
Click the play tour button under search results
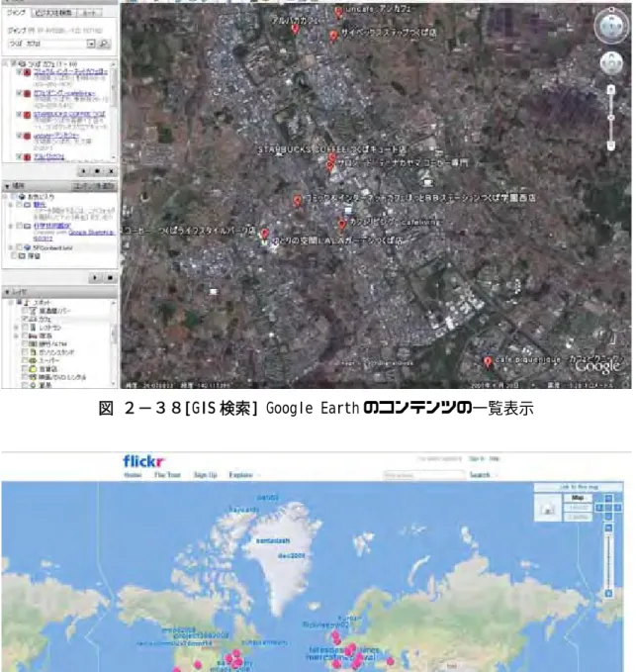(83, 171)
